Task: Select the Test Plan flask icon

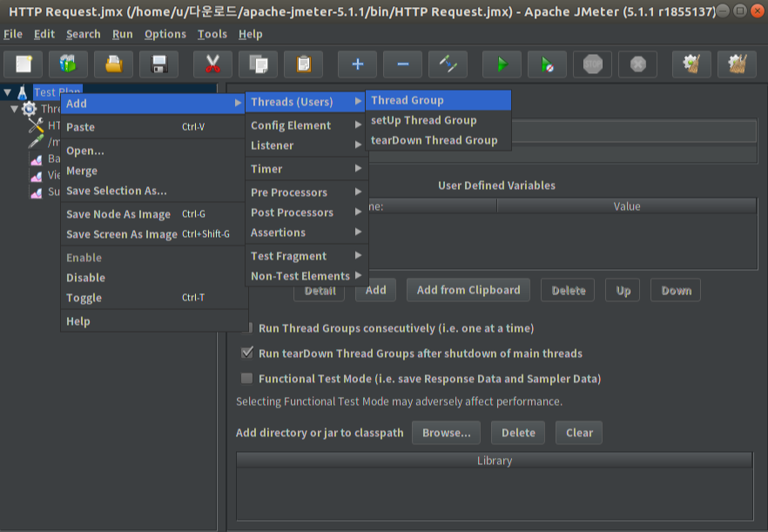Action: click(x=22, y=91)
